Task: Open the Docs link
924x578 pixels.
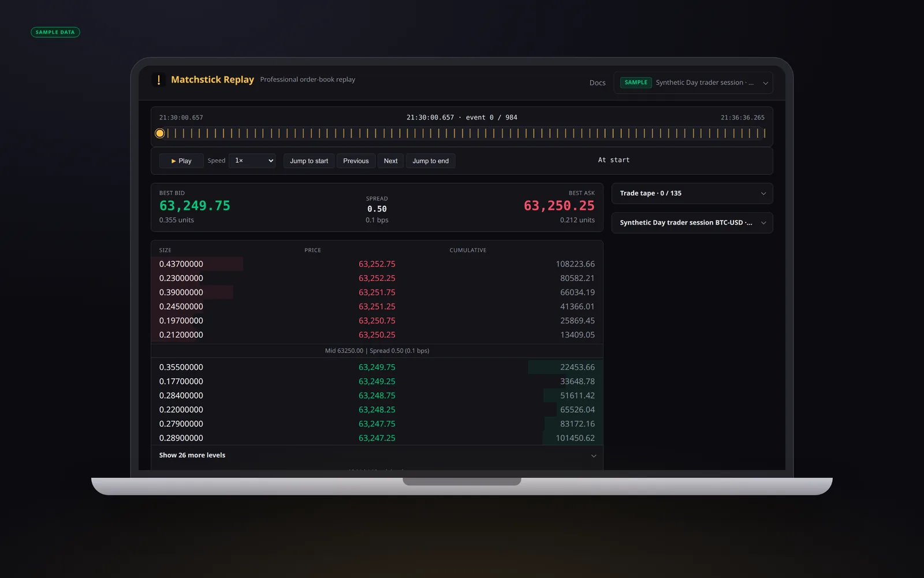Action: pos(597,83)
